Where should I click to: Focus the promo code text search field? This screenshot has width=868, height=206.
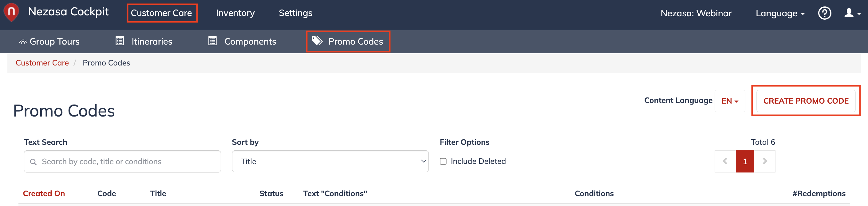(122, 161)
